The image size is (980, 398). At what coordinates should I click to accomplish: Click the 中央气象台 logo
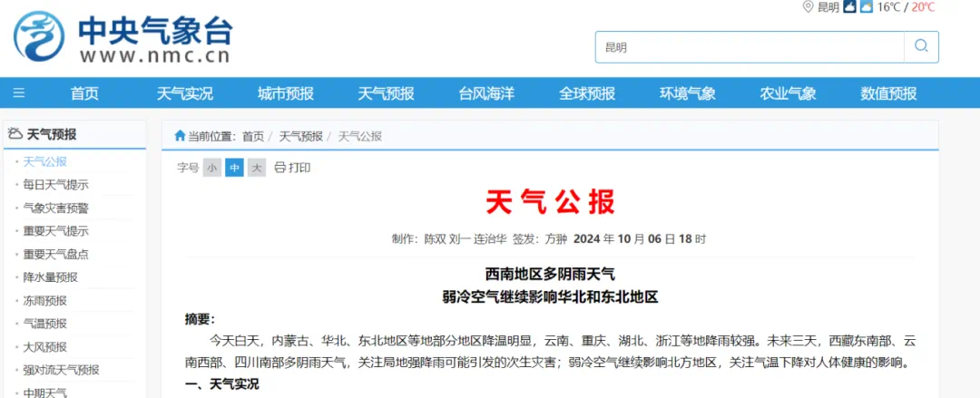tap(122, 39)
